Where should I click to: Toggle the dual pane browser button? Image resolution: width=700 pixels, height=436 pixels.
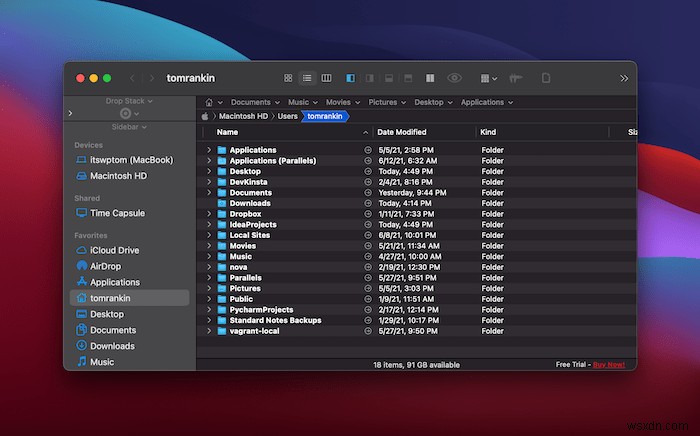(x=428, y=78)
